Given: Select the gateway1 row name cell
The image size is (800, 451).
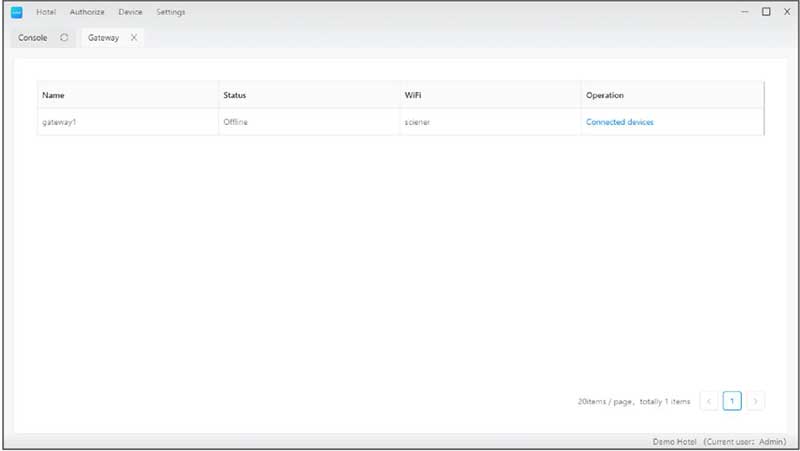Looking at the screenshot, I should coord(59,122).
